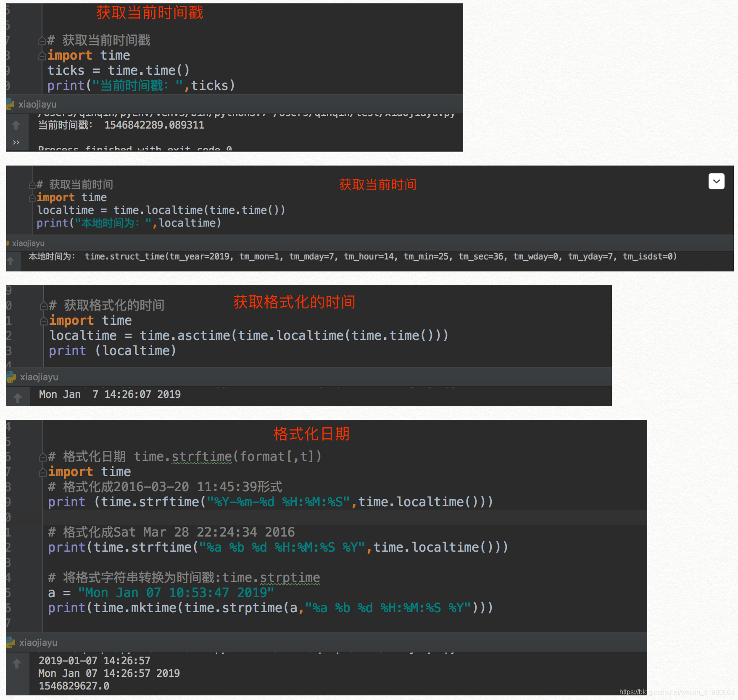Click output '当前时间戳: 1546842289.089311'
Image resolution: width=738 pixels, height=700 pixels.
point(121,125)
